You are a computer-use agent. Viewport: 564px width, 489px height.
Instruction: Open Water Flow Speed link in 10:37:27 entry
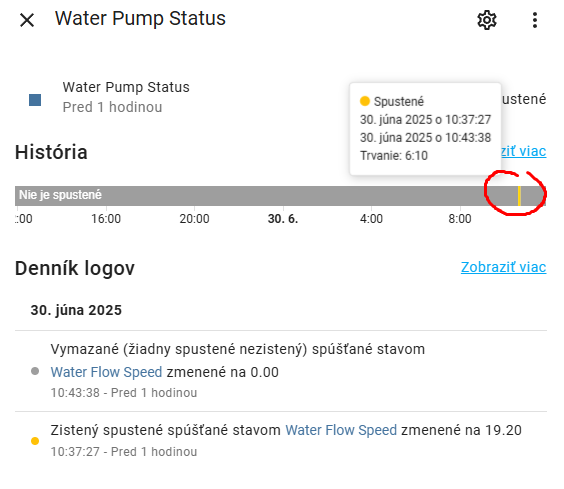[341, 430]
